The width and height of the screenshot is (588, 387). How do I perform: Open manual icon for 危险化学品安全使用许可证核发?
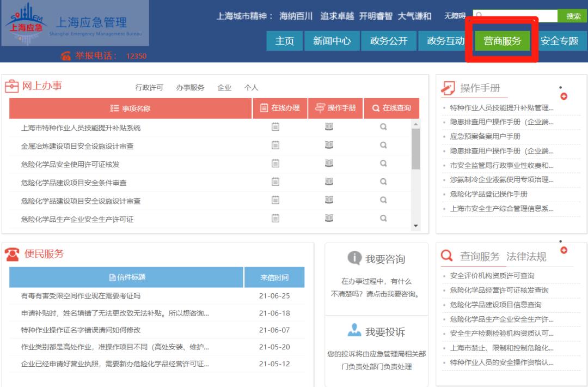tap(329, 164)
